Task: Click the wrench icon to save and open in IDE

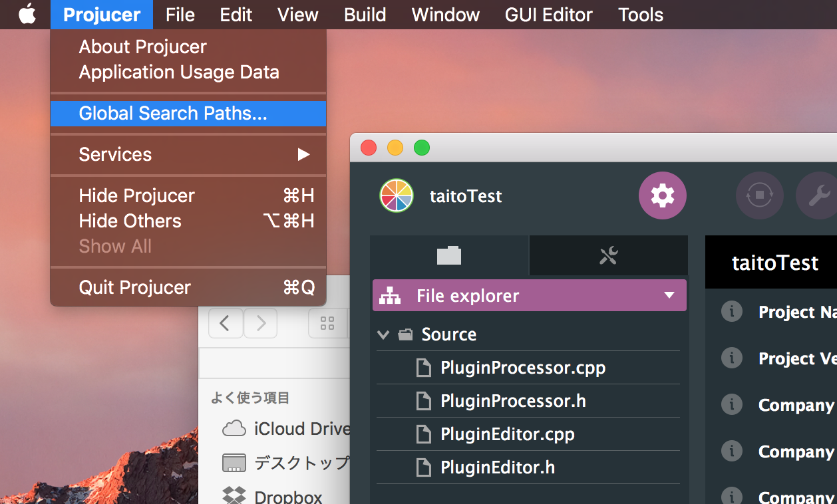Action: coord(817,195)
